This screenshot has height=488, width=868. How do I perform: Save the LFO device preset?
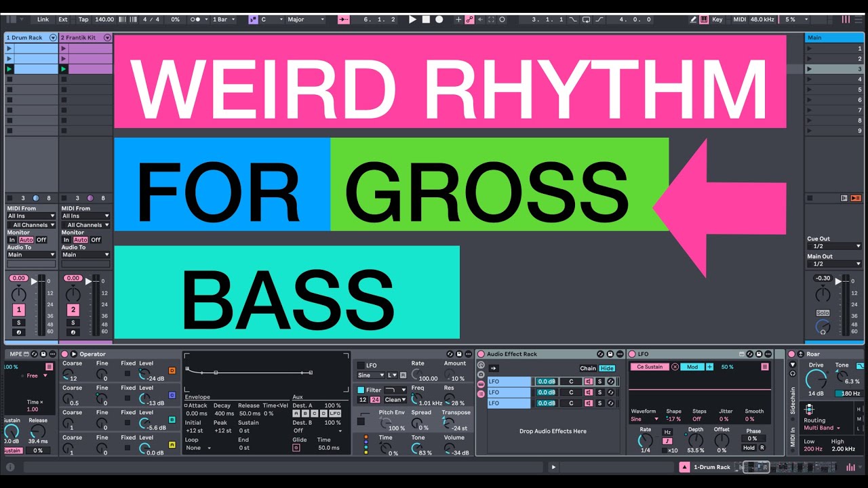pyautogui.click(x=759, y=354)
